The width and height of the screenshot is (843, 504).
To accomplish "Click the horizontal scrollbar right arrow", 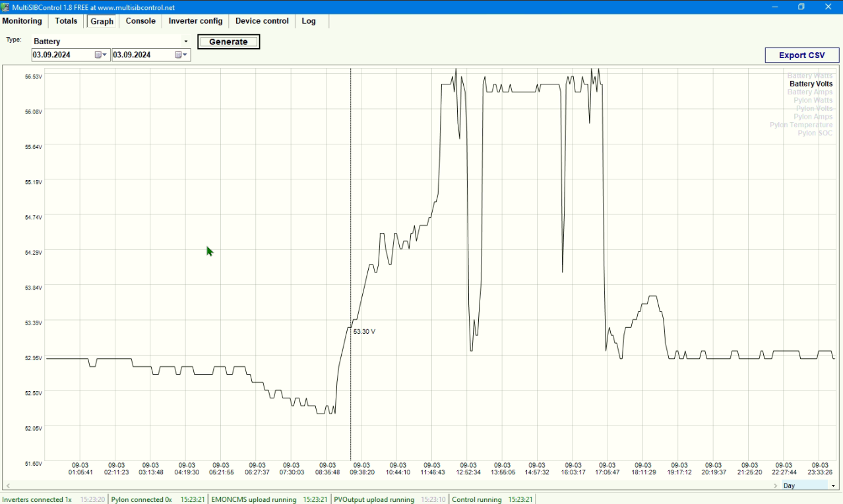I will point(776,486).
